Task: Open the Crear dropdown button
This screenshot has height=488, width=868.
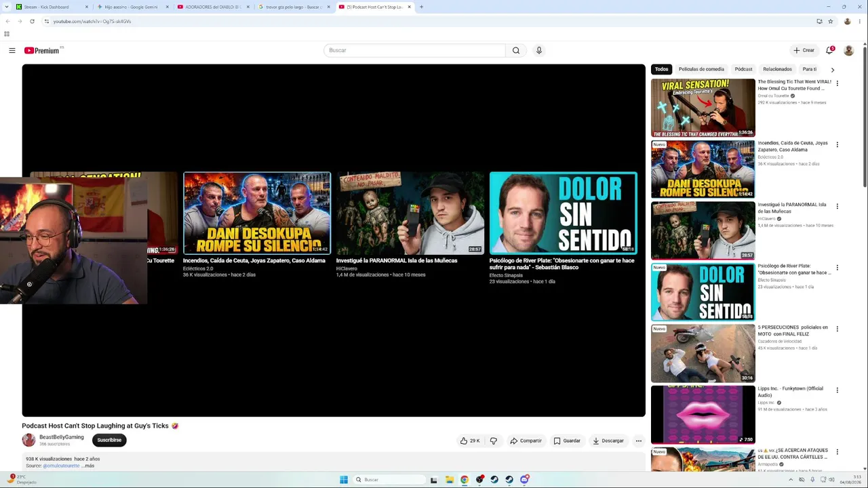Action: [x=804, y=50]
